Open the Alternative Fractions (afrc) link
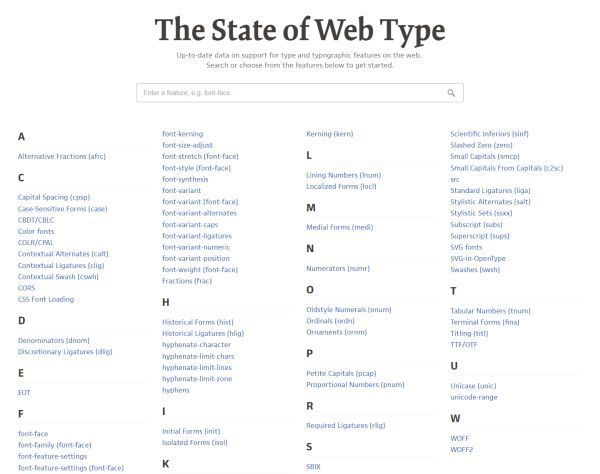This screenshot has height=474, width=600. tap(62, 156)
